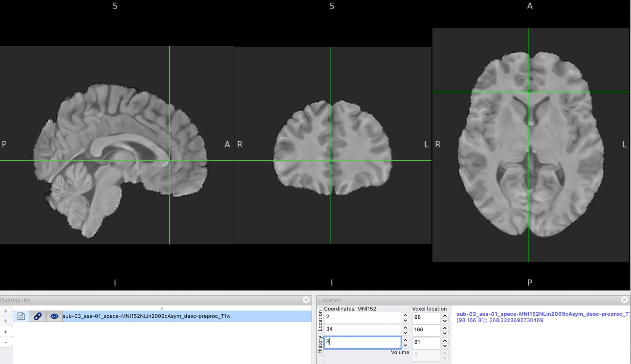This screenshot has height=364, width=631.
Task: Toggle the overlay group link chain icon
Action: (x=38, y=316)
